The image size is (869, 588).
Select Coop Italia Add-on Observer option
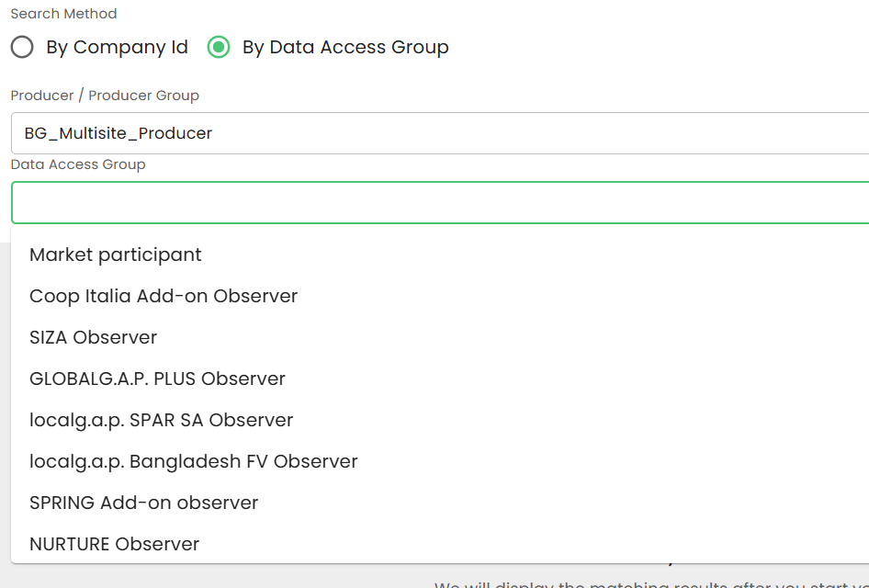(x=164, y=296)
